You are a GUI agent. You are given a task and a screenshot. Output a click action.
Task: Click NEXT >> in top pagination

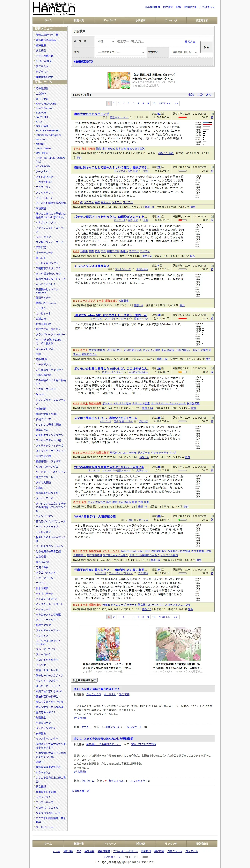coord(165,104)
